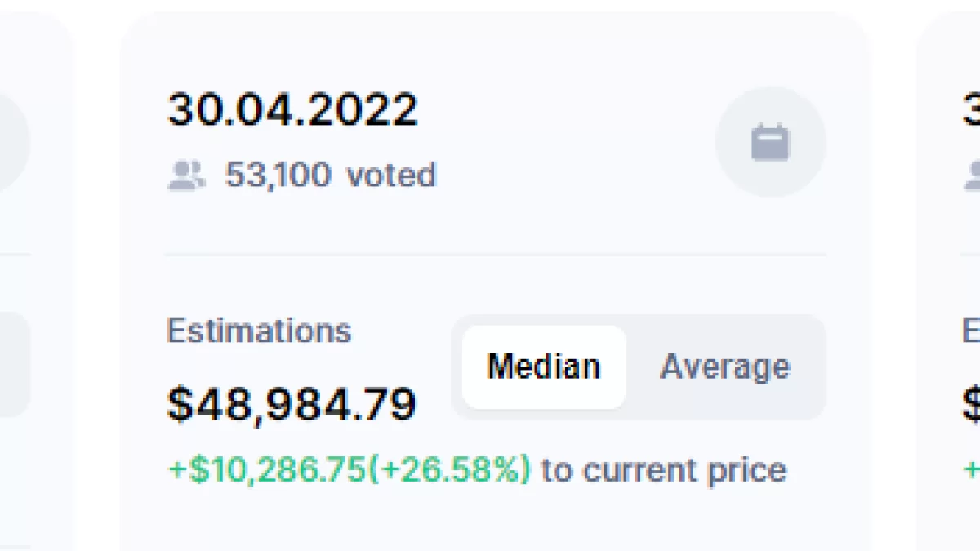Click the cut-off people icon on the right card

[x=973, y=175]
